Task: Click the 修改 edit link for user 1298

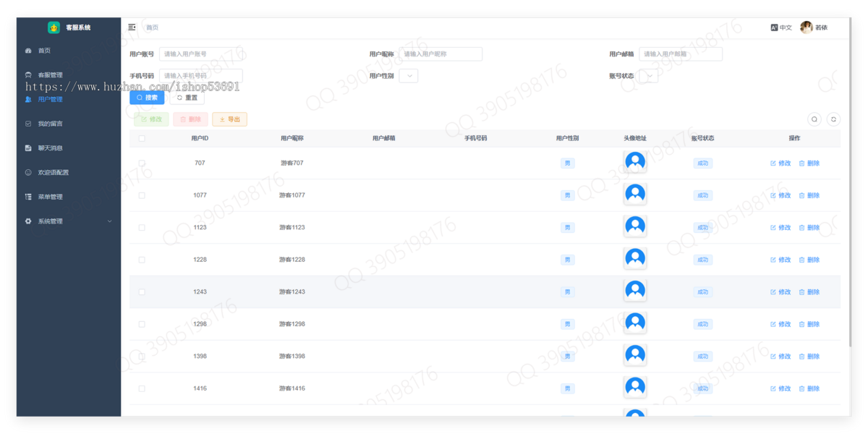Action: (780, 324)
